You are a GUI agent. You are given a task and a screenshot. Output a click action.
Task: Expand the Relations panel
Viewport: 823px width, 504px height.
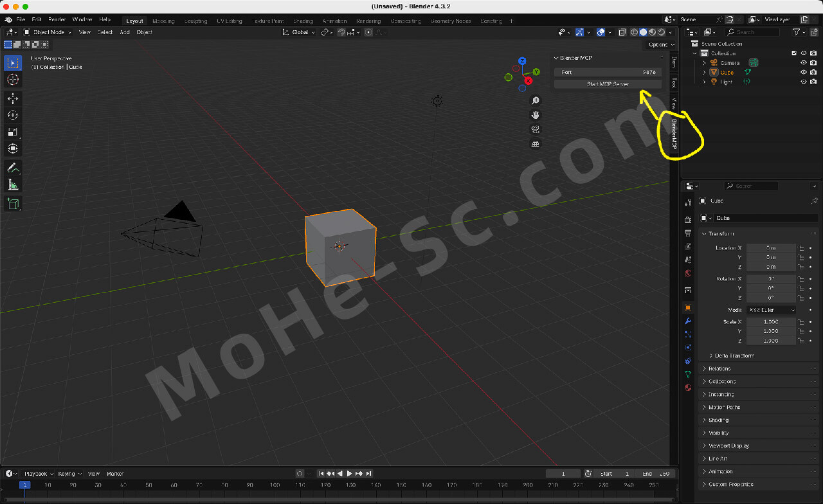pyautogui.click(x=759, y=368)
